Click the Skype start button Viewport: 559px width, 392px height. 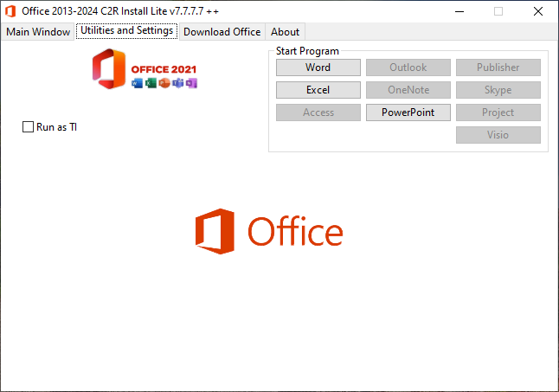point(498,90)
